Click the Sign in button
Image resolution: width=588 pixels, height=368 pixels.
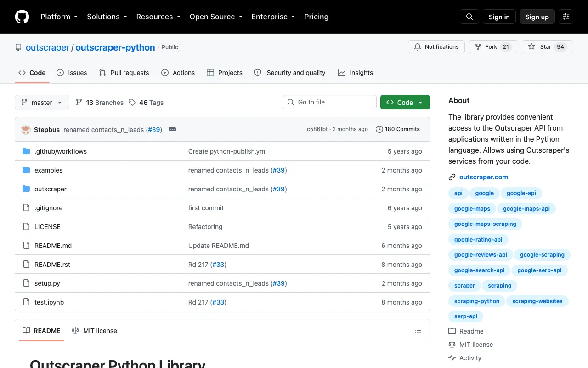[x=499, y=17]
